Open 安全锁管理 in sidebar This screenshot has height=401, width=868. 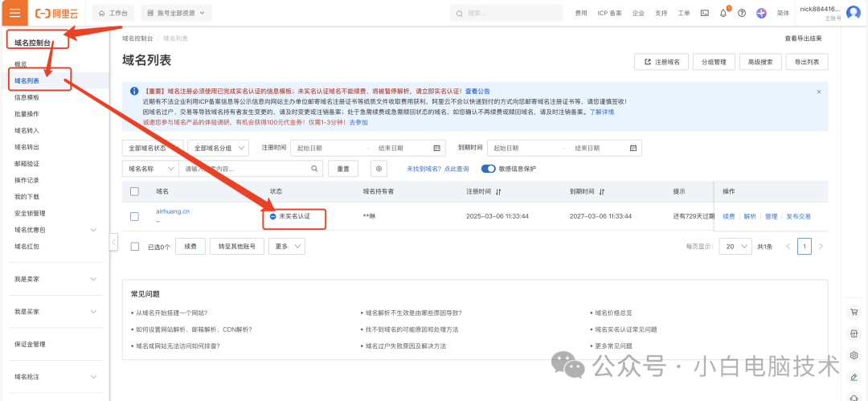(x=30, y=213)
